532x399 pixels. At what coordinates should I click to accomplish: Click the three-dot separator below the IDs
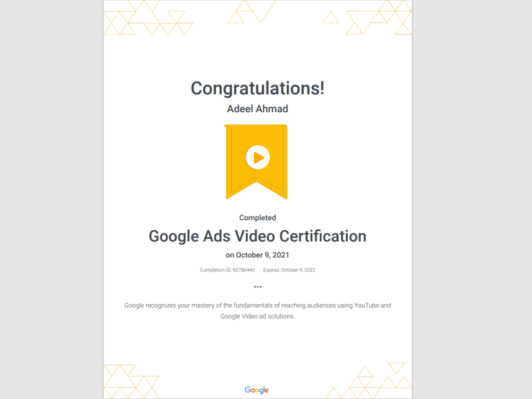[257, 287]
